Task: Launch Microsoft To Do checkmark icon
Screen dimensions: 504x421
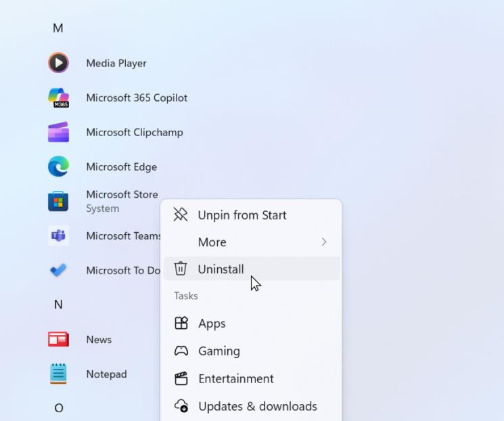Action: (58, 270)
